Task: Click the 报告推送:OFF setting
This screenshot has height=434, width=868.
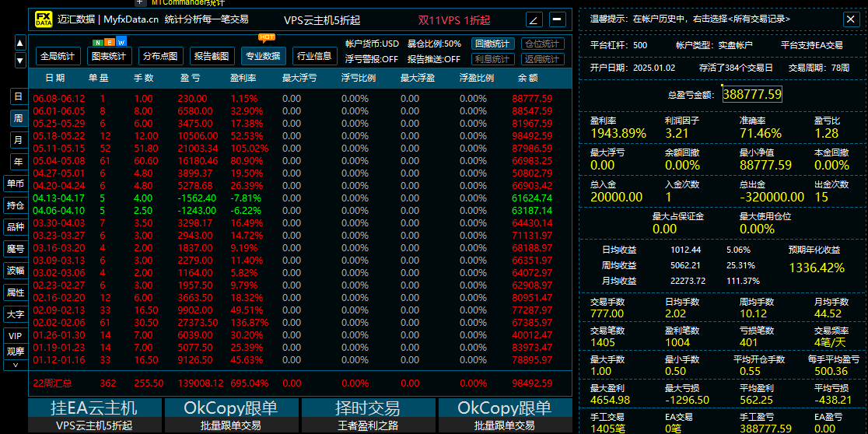Action: [x=434, y=59]
